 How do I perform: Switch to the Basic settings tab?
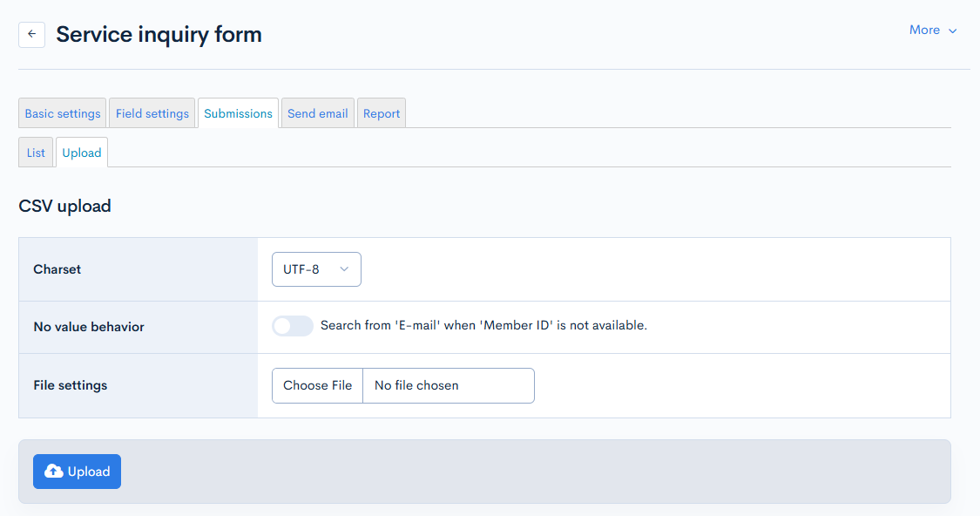tap(62, 113)
